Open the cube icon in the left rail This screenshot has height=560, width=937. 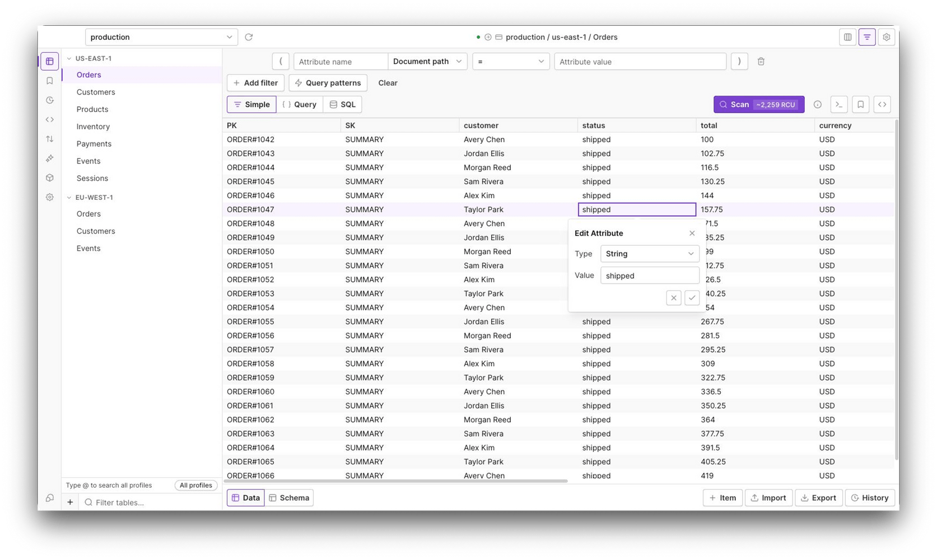click(49, 178)
